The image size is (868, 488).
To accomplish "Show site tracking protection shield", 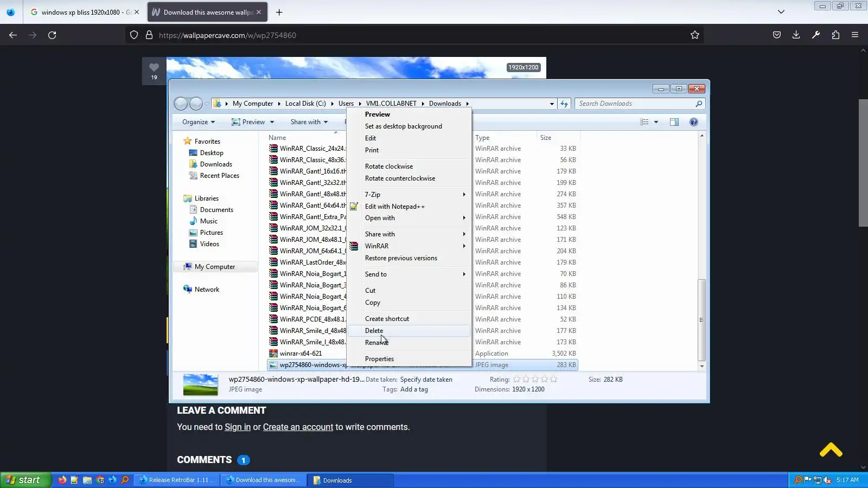I will pos(134,35).
